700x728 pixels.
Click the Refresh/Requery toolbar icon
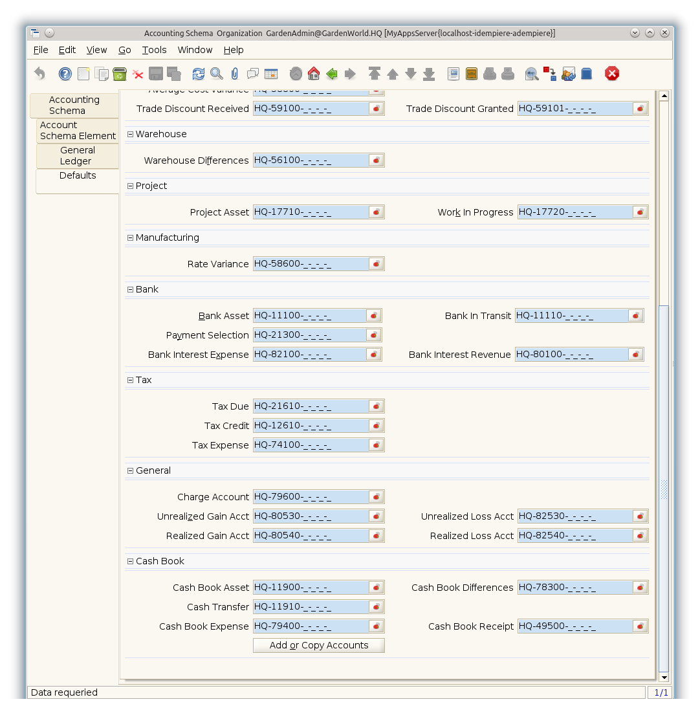pyautogui.click(x=198, y=74)
